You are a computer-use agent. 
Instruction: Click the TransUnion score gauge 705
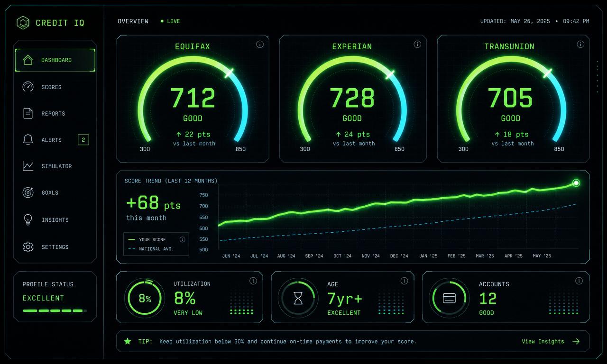511,99
